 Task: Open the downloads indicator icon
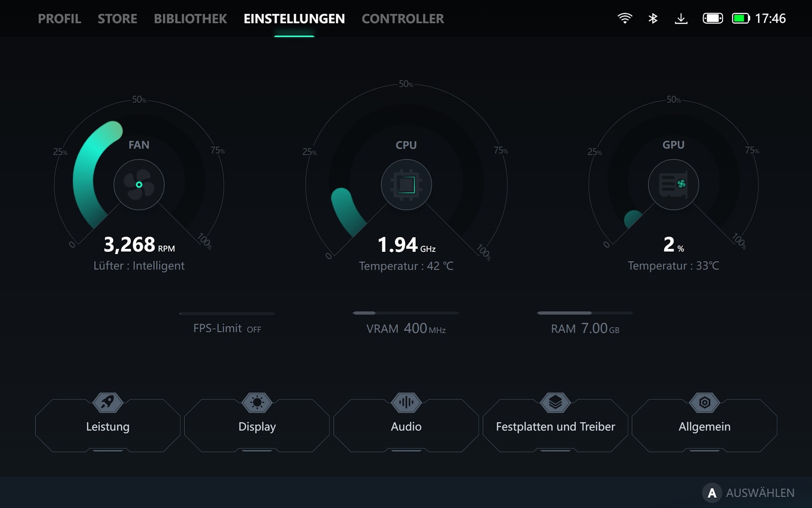(681, 19)
